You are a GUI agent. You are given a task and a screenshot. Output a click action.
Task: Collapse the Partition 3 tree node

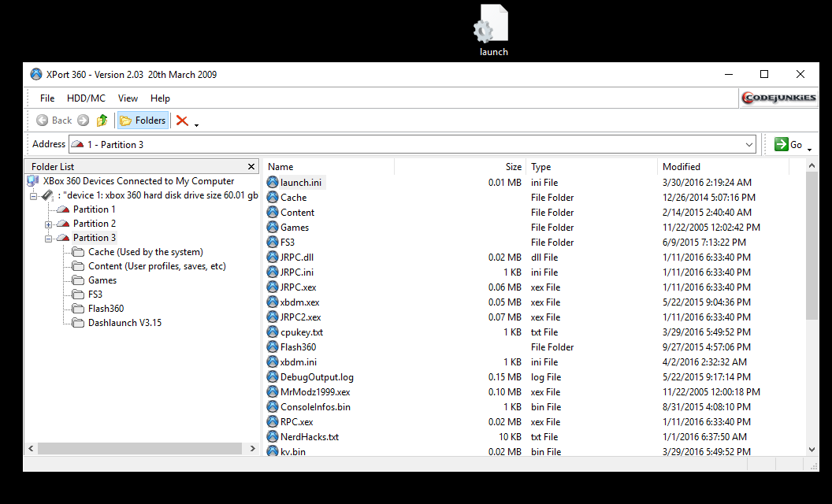point(48,239)
